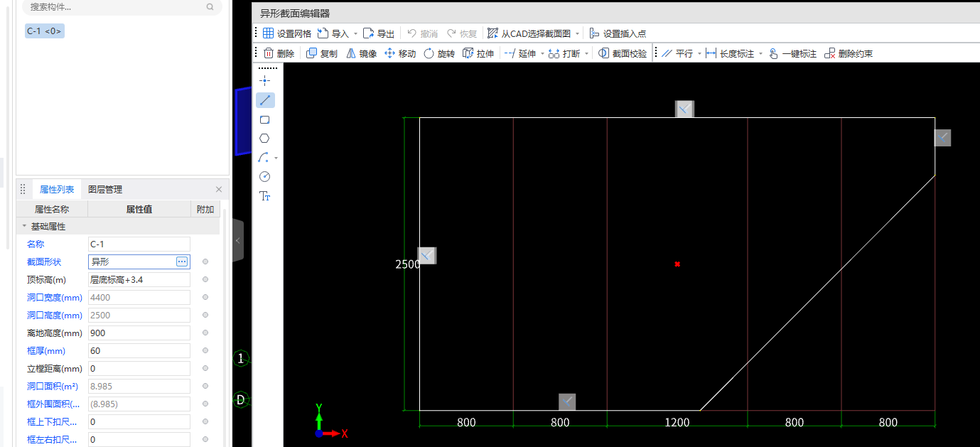Select the 旋转 rotate tool
Screen dimensions: 980x447
pos(439,53)
